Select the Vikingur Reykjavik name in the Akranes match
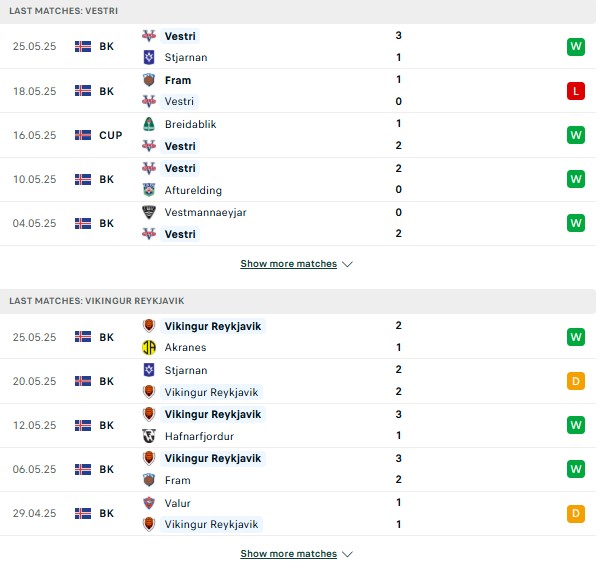 (x=213, y=326)
